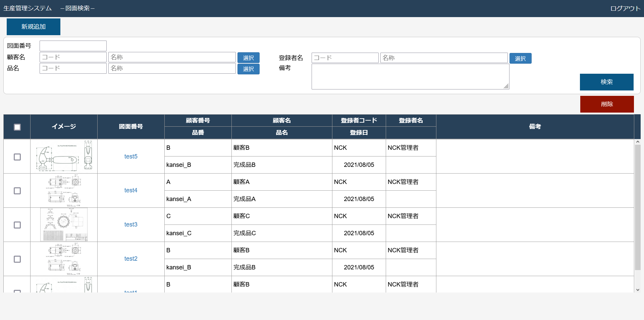This screenshot has height=320, width=644.
Task: Check the checkbox for row test5
Action: tap(17, 157)
